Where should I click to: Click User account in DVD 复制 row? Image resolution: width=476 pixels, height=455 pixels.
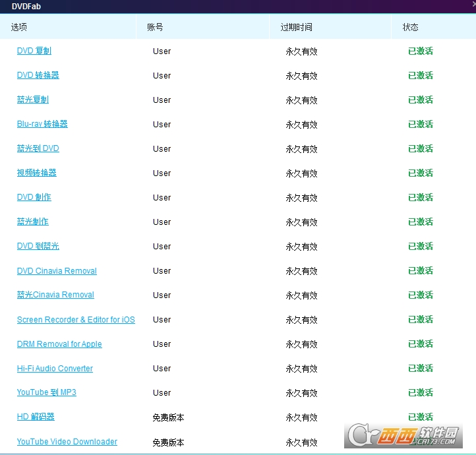(162, 51)
